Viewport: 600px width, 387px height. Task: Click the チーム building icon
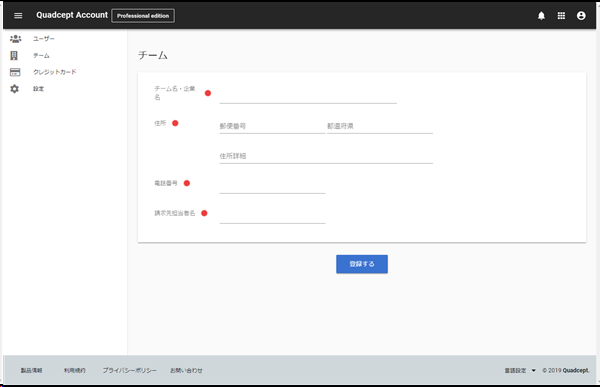(14, 56)
